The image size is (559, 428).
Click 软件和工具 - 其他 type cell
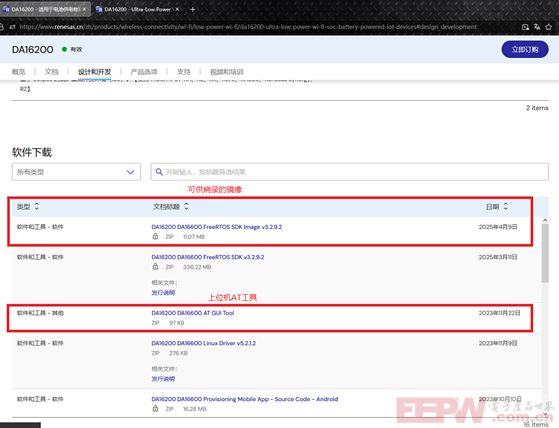[40, 313]
